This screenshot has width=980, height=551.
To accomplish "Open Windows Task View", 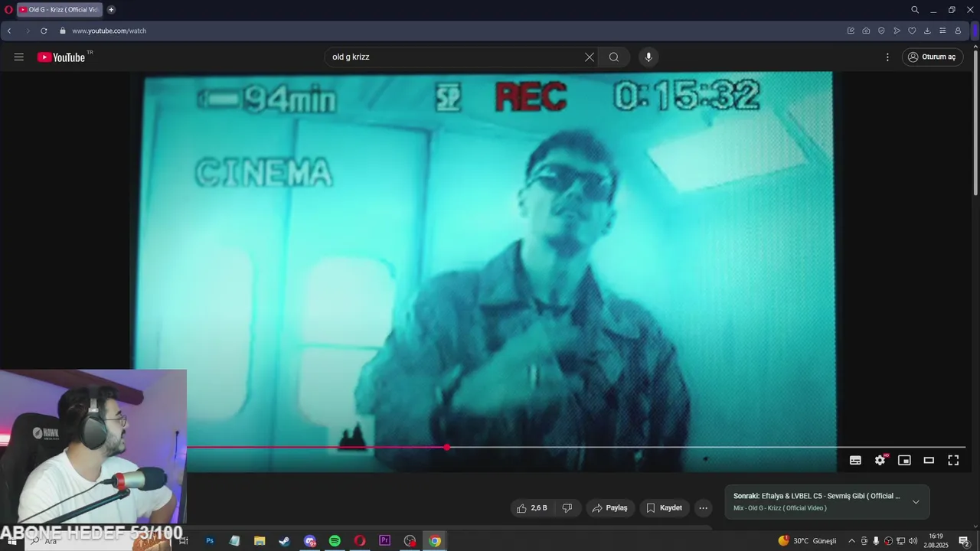I will (184, 541).
